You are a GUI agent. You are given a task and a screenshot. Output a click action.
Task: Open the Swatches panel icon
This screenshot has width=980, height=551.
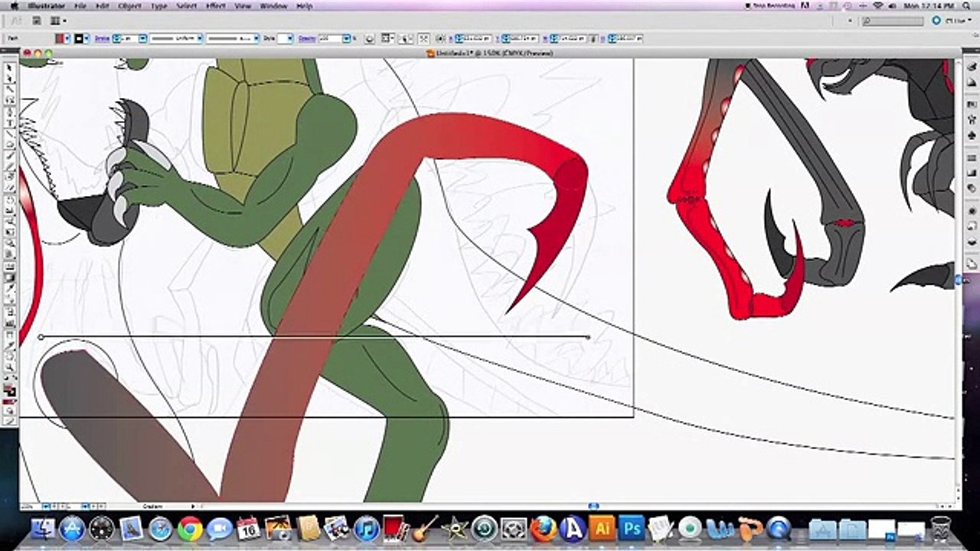(972, 103)
